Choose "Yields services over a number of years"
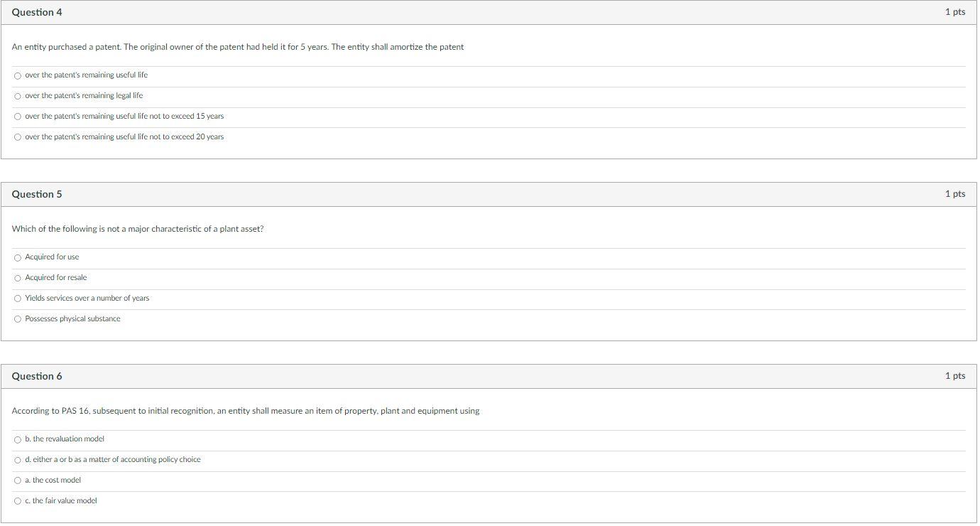Viewport: 980px width, 526px height. pos(17,299)
